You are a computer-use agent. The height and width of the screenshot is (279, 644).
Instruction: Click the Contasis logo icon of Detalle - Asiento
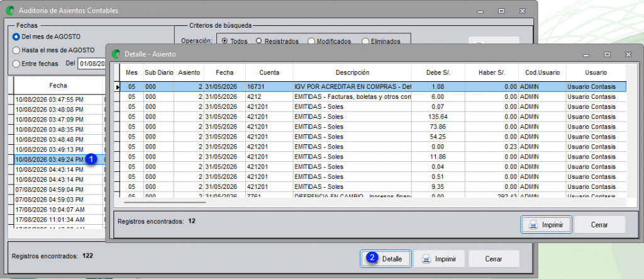click(x=117, y=54)
